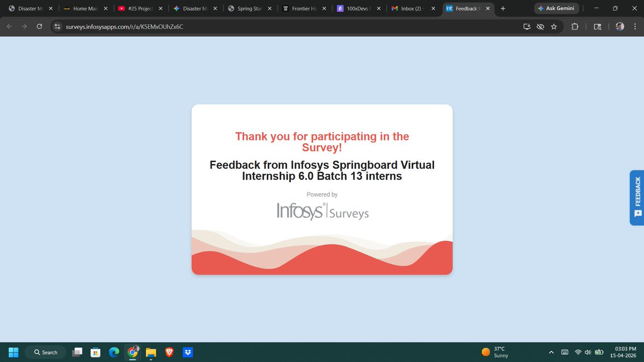
Task: View site information icon in address bar
Action: pos(58,26)
